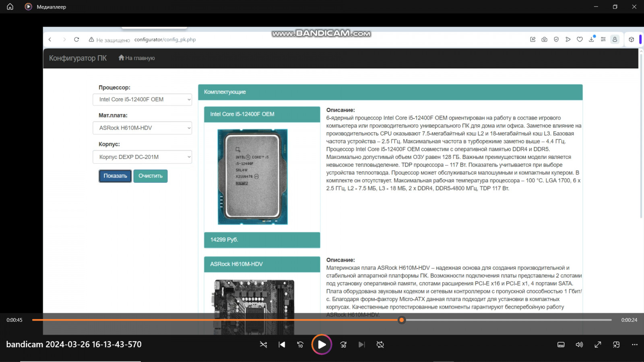The height and width of the screenshot is (362, 644).
Task: Click the 'Мат.плата:' label
Action: click(x=113, y=115)
